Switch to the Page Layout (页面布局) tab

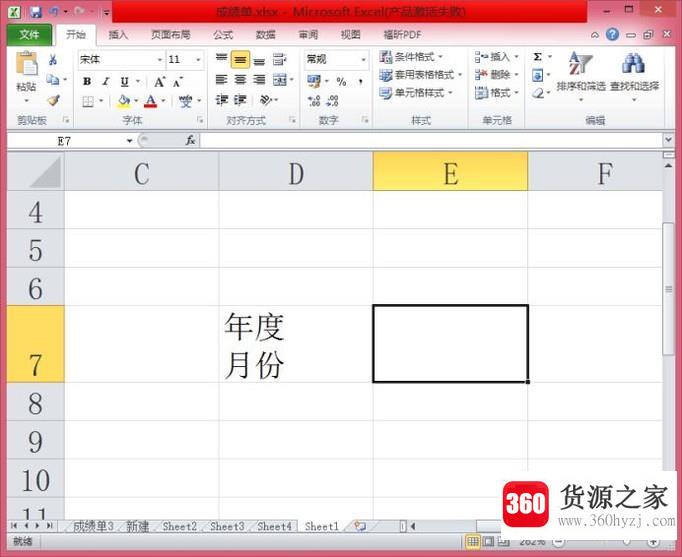coord(170,35)
